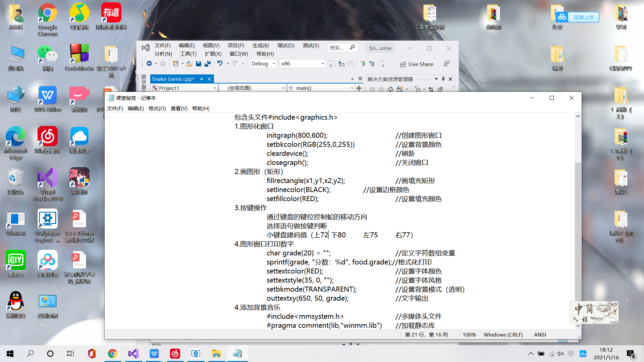The height and width of the screenshot is (362, 644).
Task: Toggle pin on Snake Game.cpp tab
Action: (202, 79)
